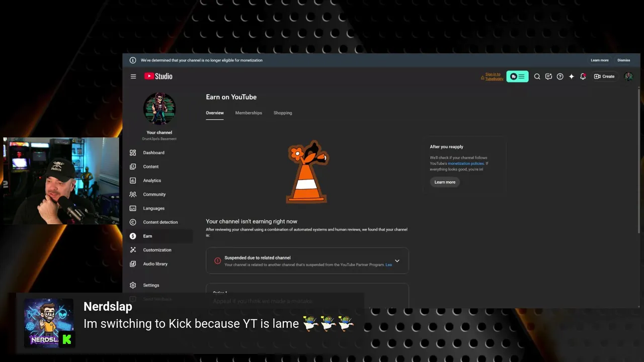Click the Nerdslap username text
The height and width of the screenshot is (362, 644).
click(108, 307)
